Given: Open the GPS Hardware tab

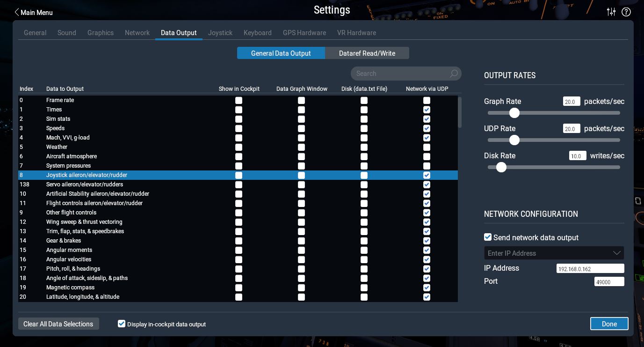Looking at the screenshot, I should click(304, 33).
